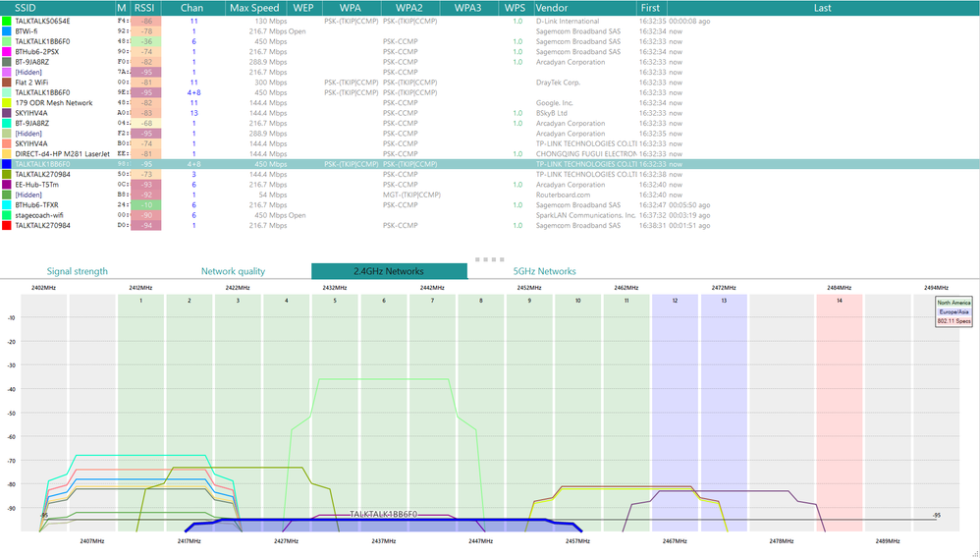Select the BTHub6-TFXR network row
The height and width of the screenshot is (558, 980).
click(490, 205)
